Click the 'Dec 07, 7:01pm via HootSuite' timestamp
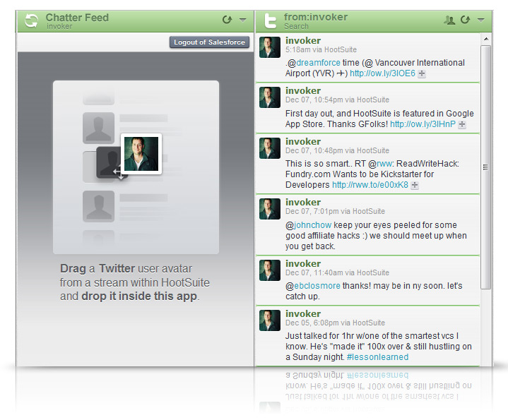 click(336, 211)
